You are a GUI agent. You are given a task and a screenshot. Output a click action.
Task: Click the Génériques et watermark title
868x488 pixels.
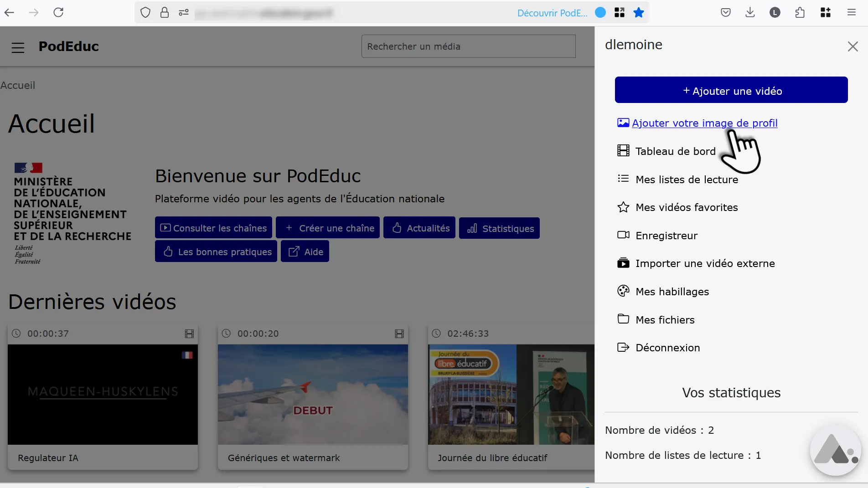[284, 458]
